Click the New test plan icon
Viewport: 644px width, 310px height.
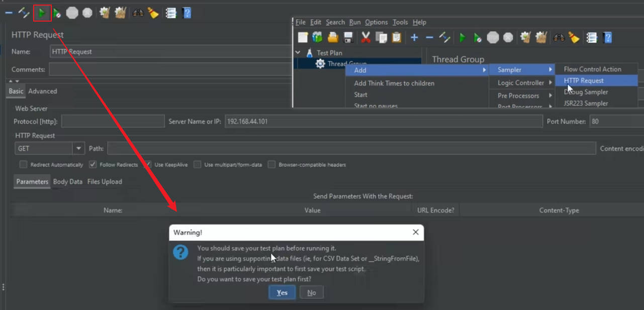pyautogui.click(x=303, y=37)
